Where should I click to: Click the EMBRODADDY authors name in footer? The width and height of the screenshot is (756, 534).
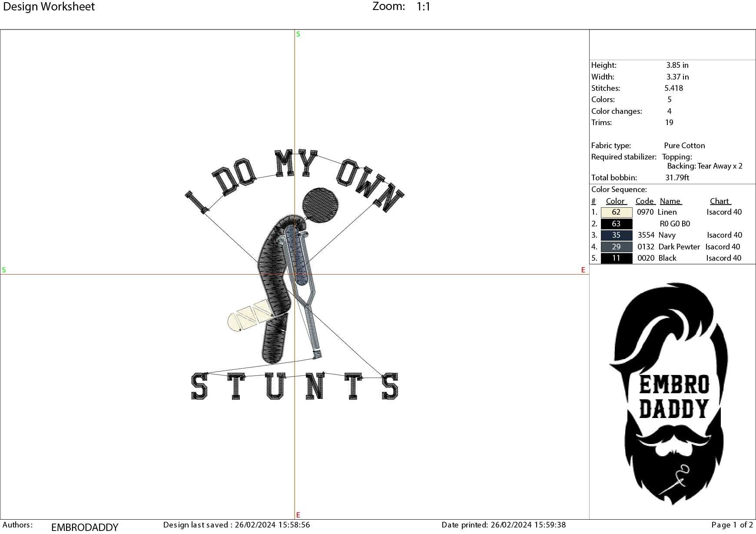pyautogui.click(x=84, y=526)
